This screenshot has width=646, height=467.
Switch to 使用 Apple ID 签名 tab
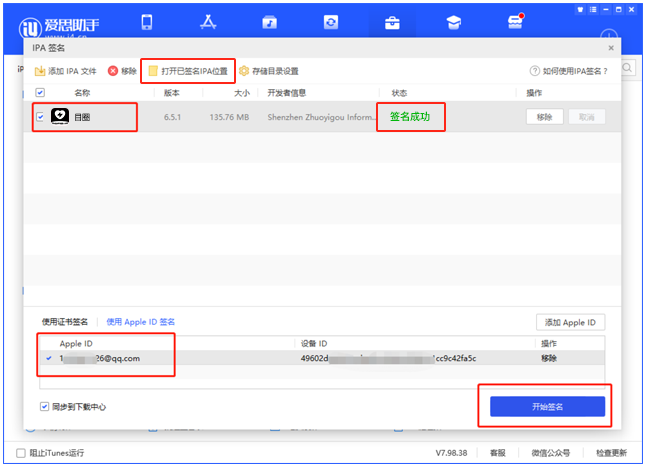point(141,322)
